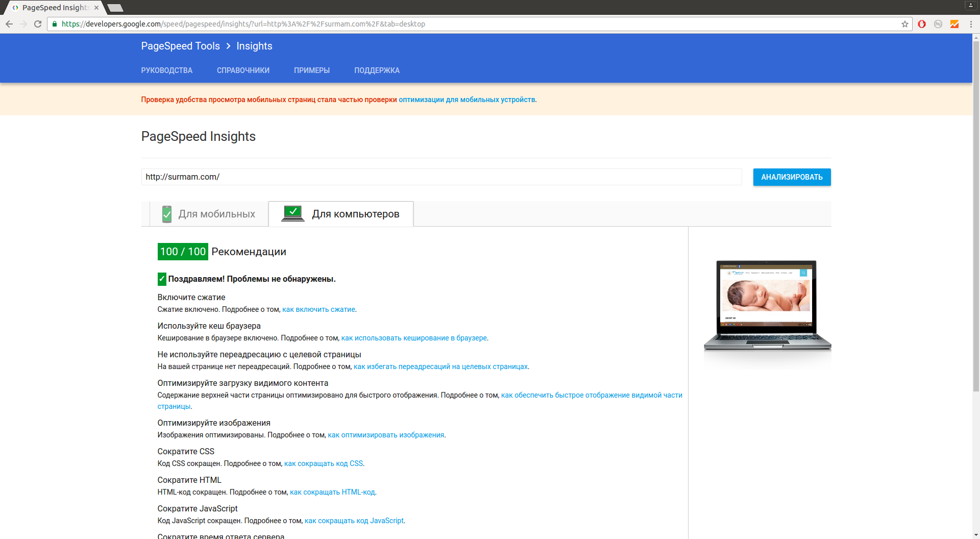Image resolution: width=980 pixels, height=539 pixels.
Task: Open link оптимизации для мобильных устройств
Action: (467, 100)
